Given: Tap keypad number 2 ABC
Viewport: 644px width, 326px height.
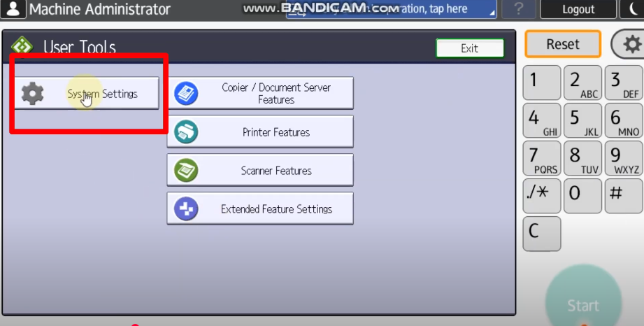Looking at the screenshot, I should 582,83.
